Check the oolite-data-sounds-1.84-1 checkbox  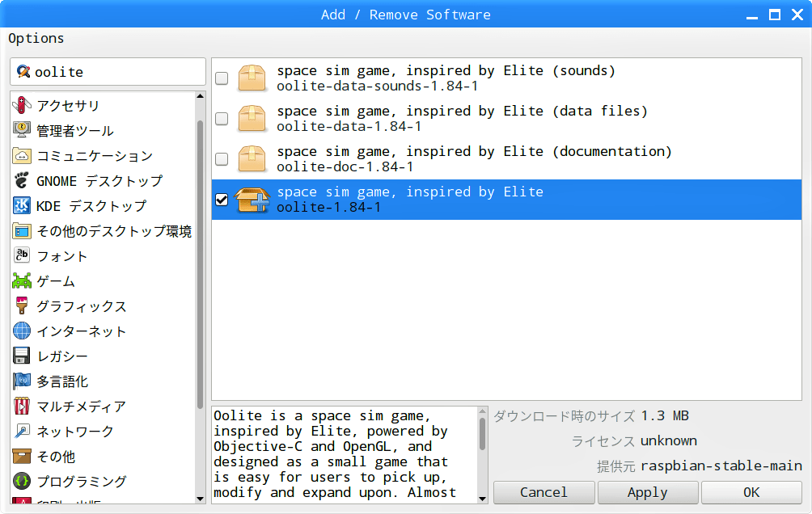click(222, 78)
